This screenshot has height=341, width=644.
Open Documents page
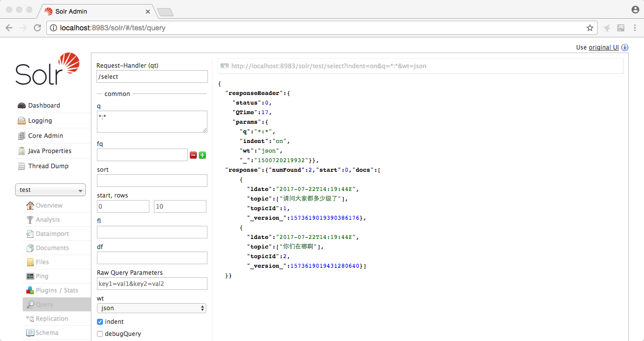(x=52, y=248)
